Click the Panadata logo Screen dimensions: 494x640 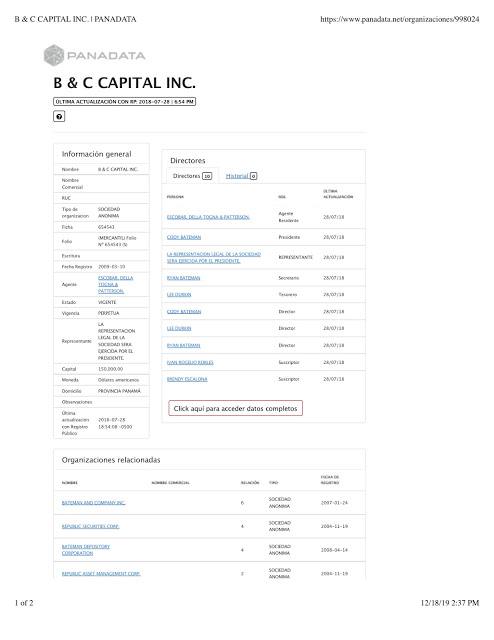point(95,55)
